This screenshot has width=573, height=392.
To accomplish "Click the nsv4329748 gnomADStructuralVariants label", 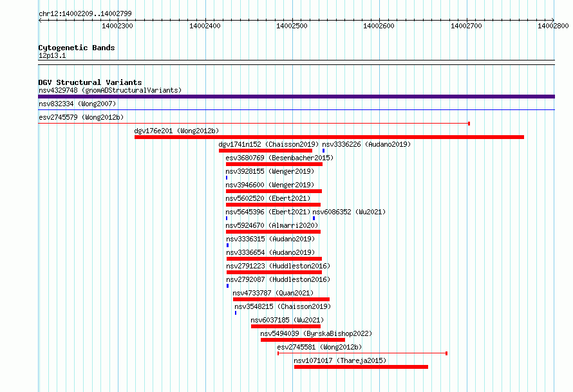I will (x=110, y=90).
